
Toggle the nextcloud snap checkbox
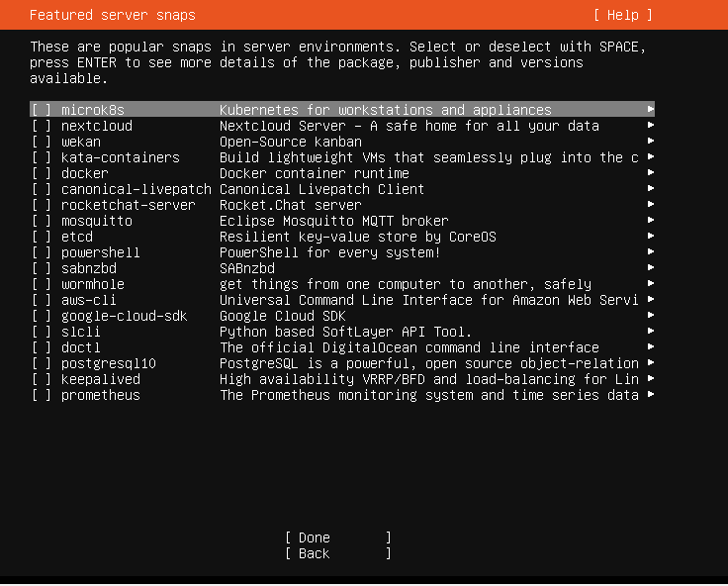tap(42, 126)
